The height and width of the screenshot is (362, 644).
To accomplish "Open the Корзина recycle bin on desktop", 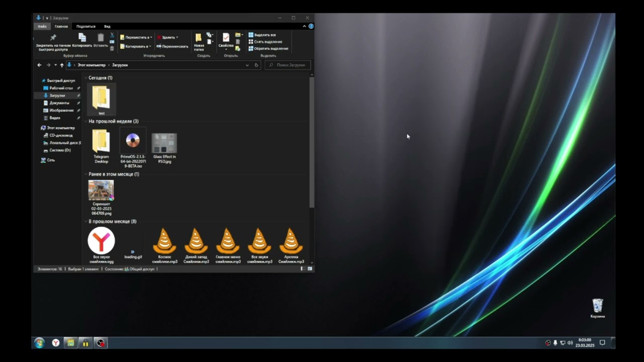I will (598, 308).
